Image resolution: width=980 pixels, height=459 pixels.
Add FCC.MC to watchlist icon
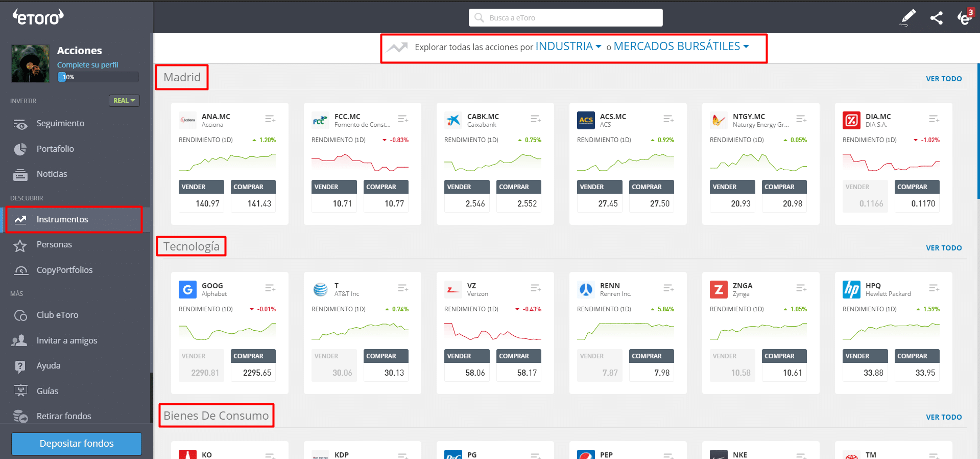(x=403, y=119)
